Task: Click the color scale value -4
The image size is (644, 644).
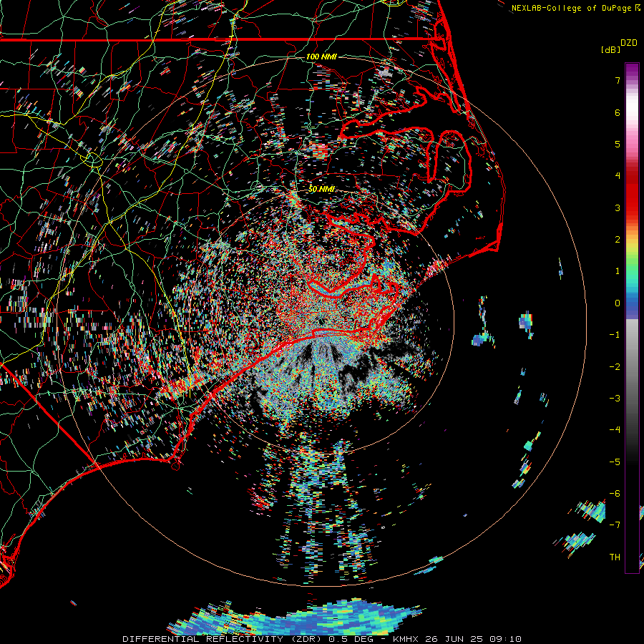Action: coord(615,430)
